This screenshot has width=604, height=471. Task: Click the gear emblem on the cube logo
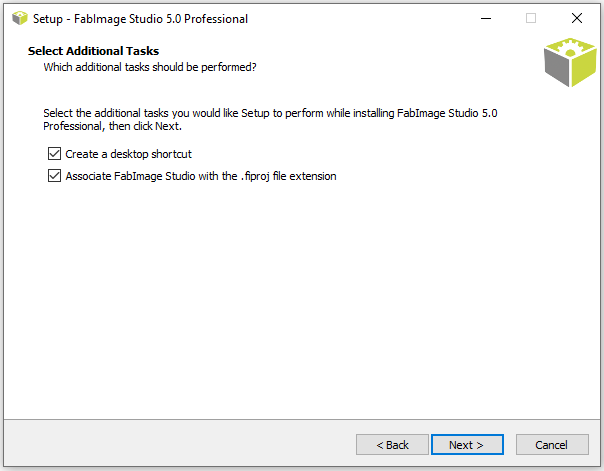tap(570, 49)
